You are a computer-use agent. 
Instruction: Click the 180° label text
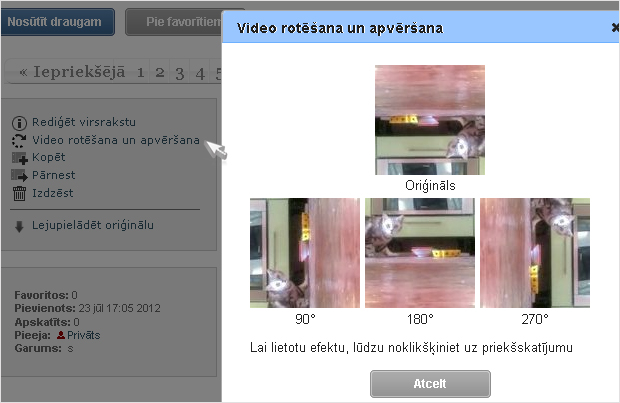(x=420, y=319)
